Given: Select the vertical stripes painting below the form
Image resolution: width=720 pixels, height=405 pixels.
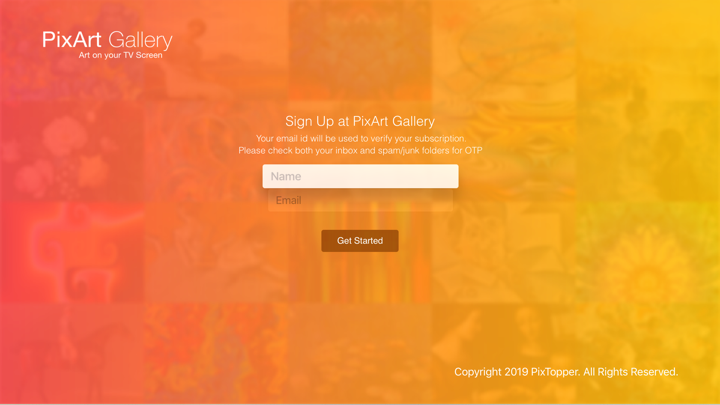Looking at the screenshot, I should tap(360, 253).
